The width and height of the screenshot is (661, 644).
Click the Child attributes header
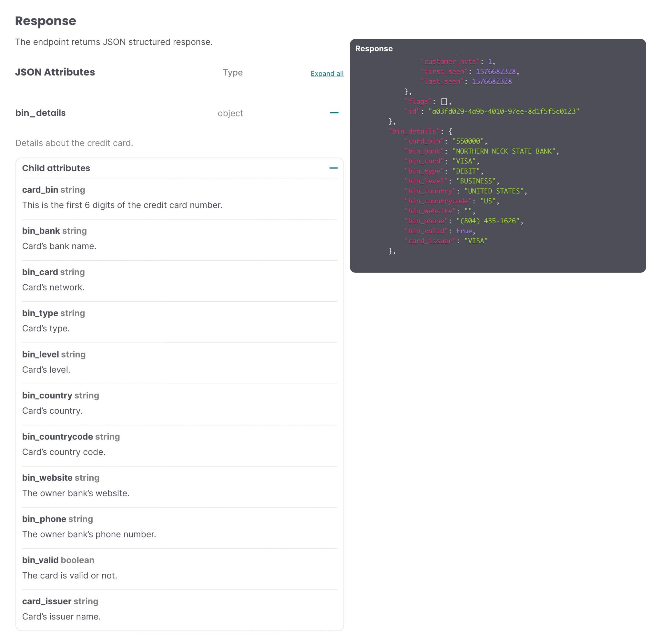(x=56, y=168)
